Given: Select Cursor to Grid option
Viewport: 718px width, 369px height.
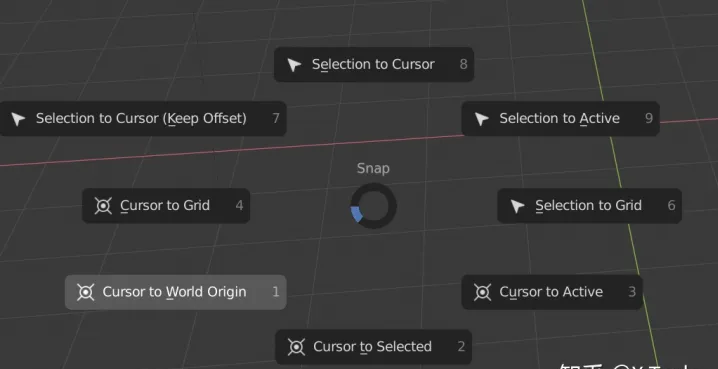Looking at the screenshot, I should coord(166,206).
